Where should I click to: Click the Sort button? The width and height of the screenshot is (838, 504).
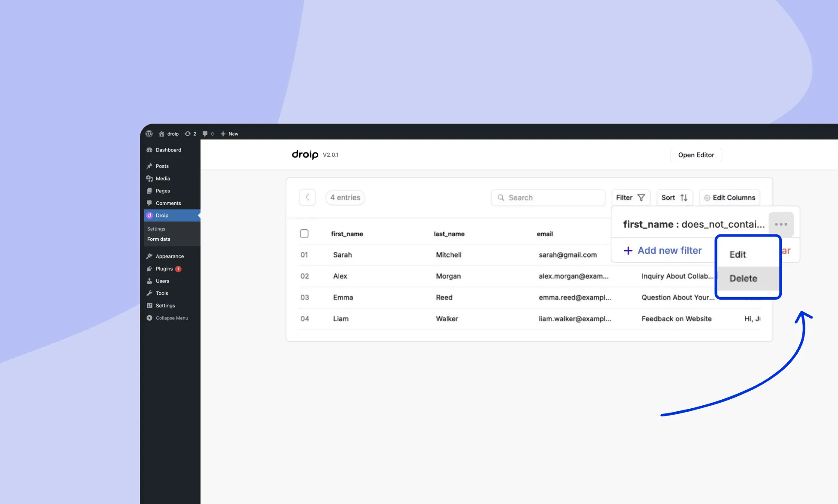[x=674, y=197]
